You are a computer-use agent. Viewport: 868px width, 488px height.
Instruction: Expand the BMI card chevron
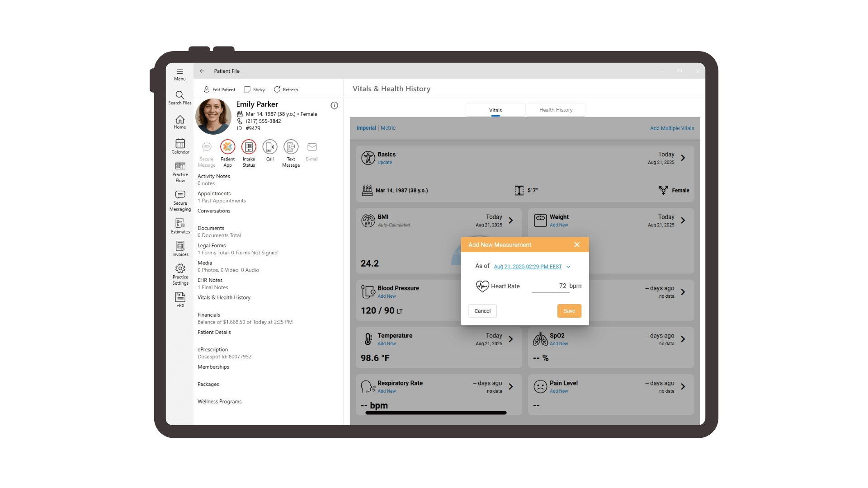click(x=511, y=221)
